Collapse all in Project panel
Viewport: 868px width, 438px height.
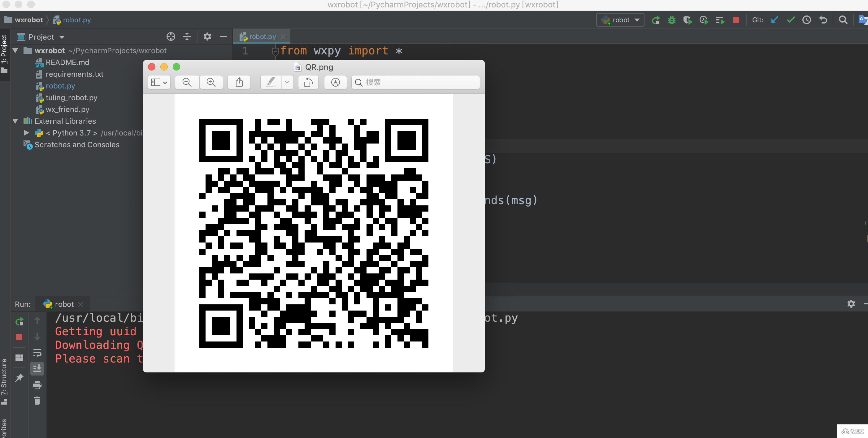coord(187,37)
